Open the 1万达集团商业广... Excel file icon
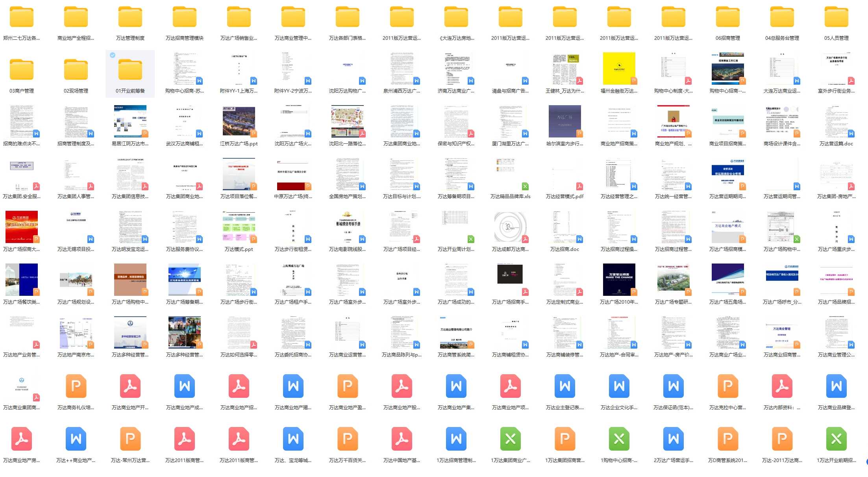 pos(511,439)
